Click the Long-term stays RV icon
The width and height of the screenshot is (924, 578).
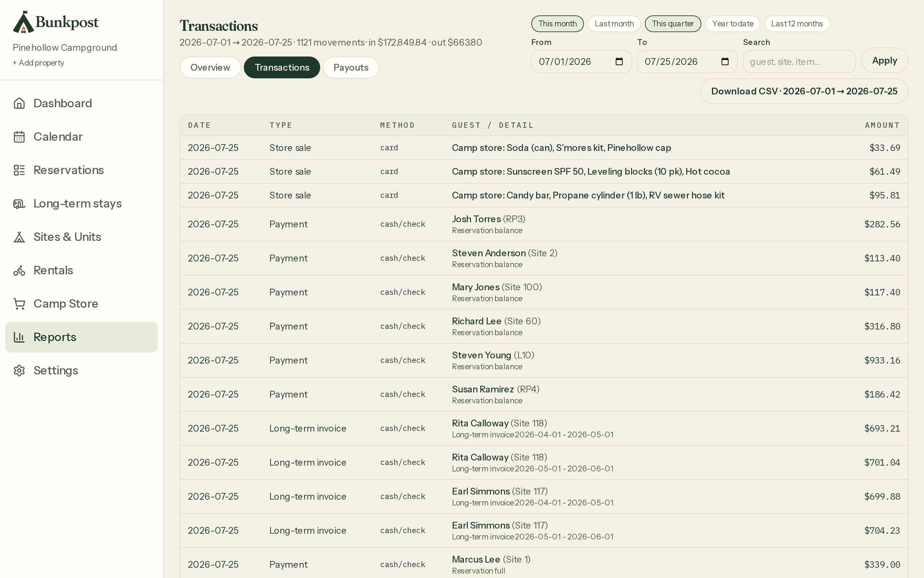(19, 203)
